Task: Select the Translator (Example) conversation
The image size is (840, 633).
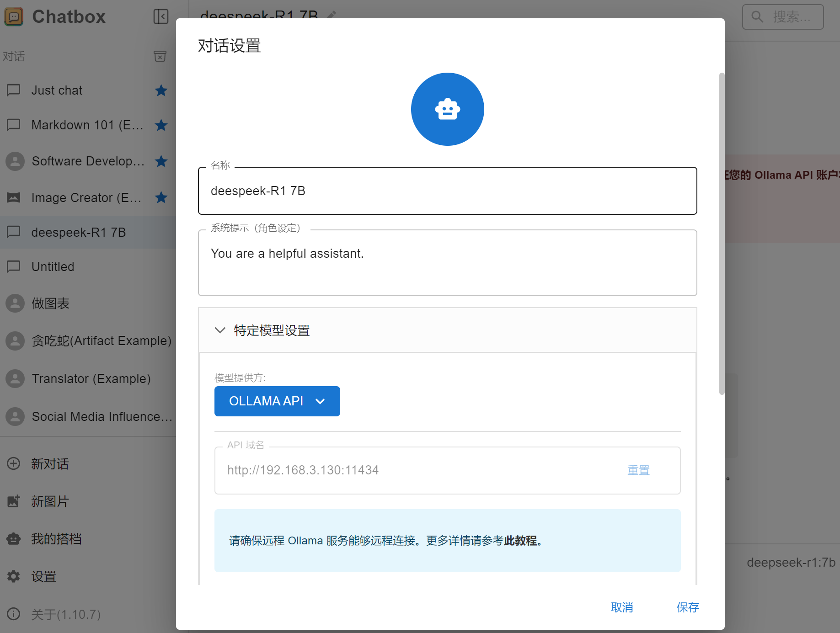Action: click(x=91, y=378)
